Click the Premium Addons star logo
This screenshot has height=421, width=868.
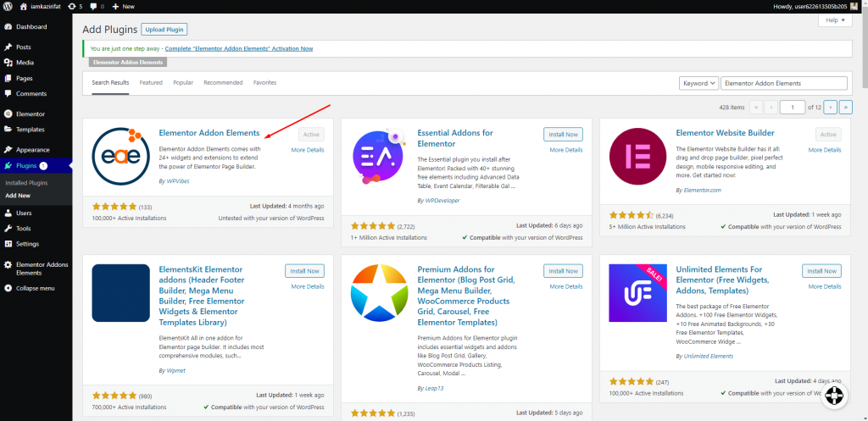pyautogui.click(x=379, y=293)
